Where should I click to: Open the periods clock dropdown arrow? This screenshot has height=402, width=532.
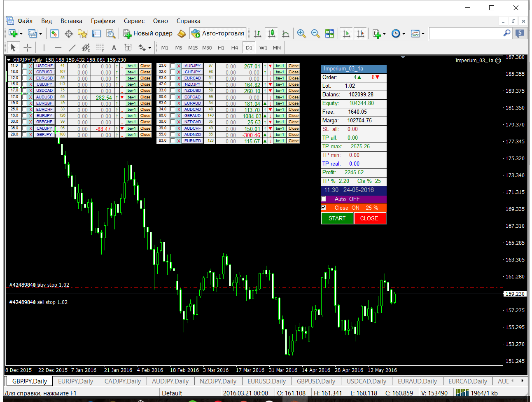pos(404,34)
